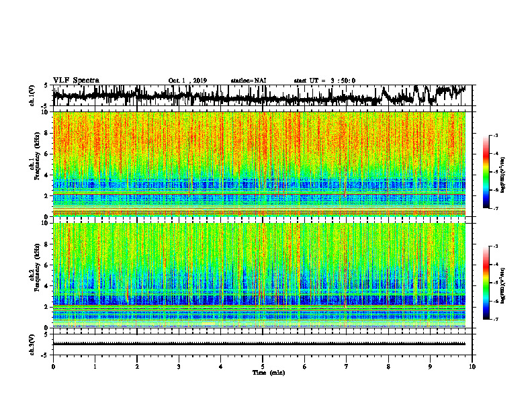Click the "Time (min)" x-axis label
Viewport: 532px width, 411px height.
point(269,373)
